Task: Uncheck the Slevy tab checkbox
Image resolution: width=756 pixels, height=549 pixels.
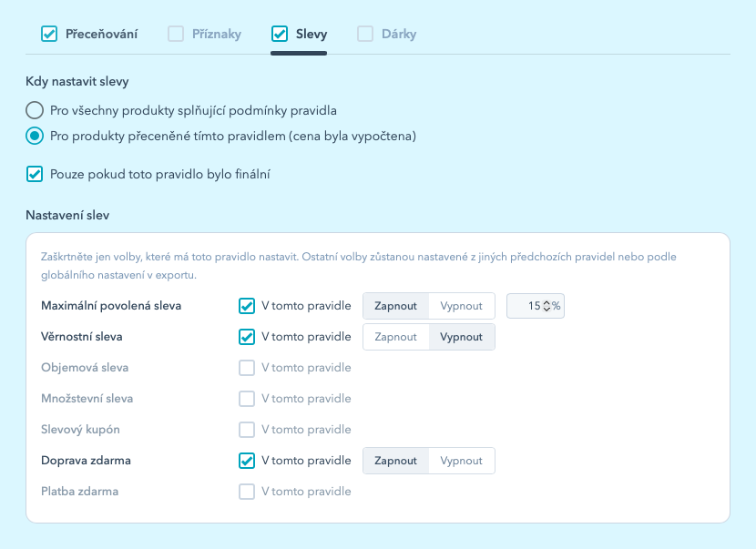Action: [280, 35]
